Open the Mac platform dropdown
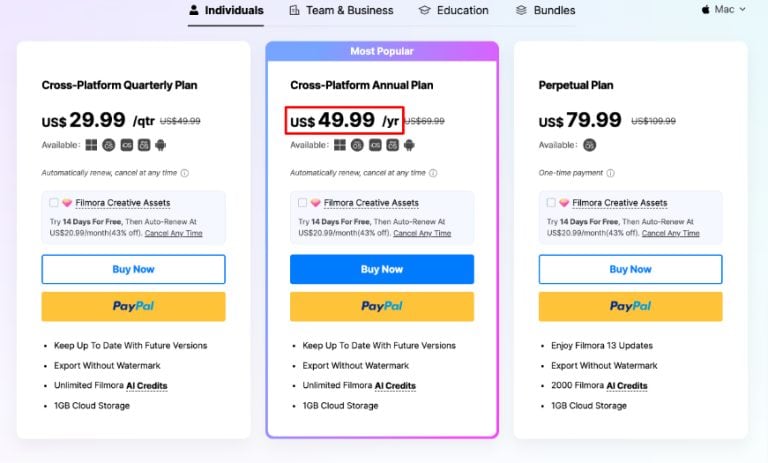Image resolution: width=768 pixels, height=463 pixels. click(723, 10)
